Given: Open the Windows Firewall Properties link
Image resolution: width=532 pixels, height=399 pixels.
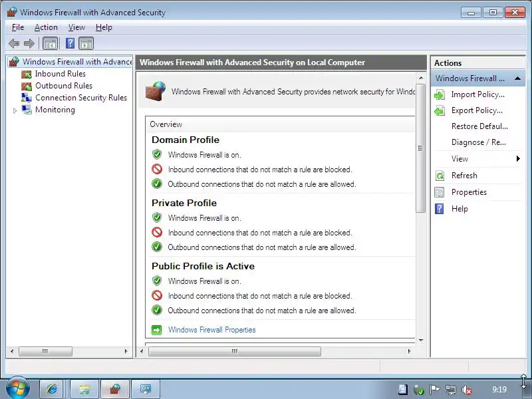Looking at the screenshot, I should tap(211, 330).
